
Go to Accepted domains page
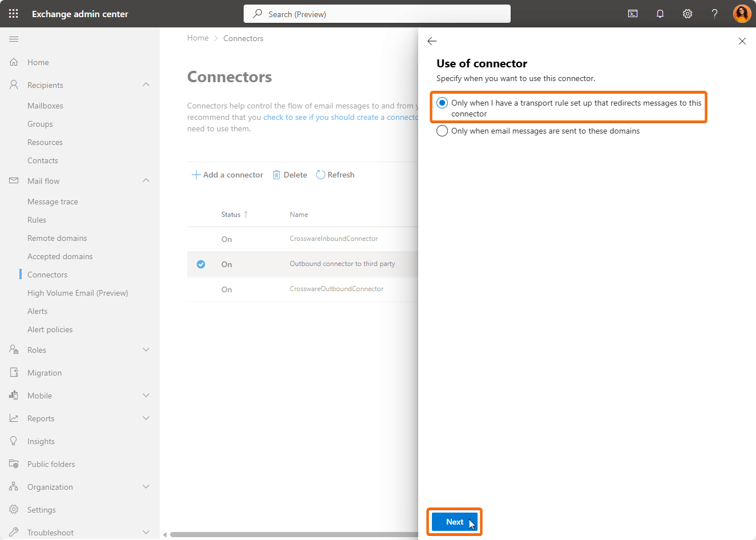tap(60, 256)
